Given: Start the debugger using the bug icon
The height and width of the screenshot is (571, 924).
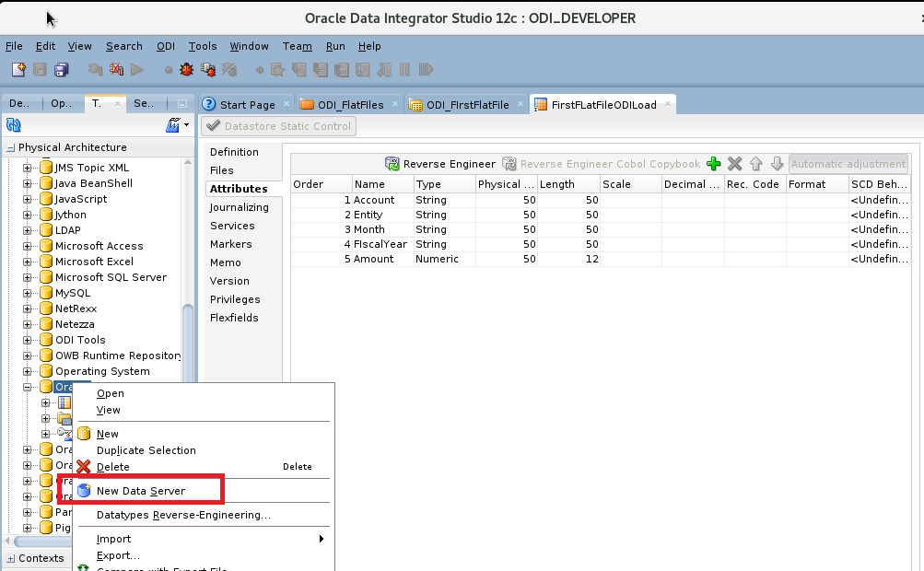Looking at the screenshot, I should pyautogui.click(x=184, y=69).
